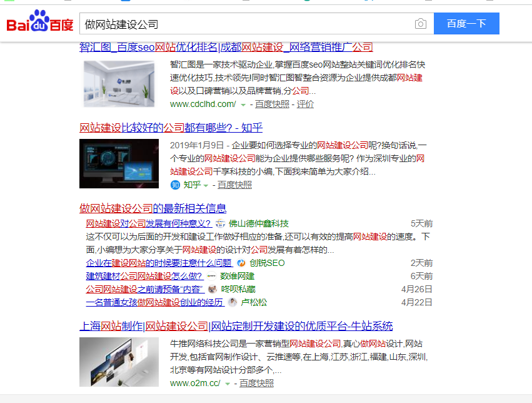This screenshot has height=403, width=532.
Task: Click the 牛站系统 website mockup thumbnail
Action: click(119, 362)
